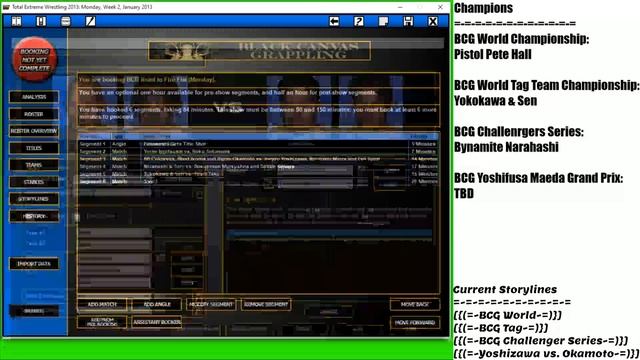The height and width of the screenshot is (360, 640).
Task: Click the X exit icon in the blue toolbar
Action: 433,21
